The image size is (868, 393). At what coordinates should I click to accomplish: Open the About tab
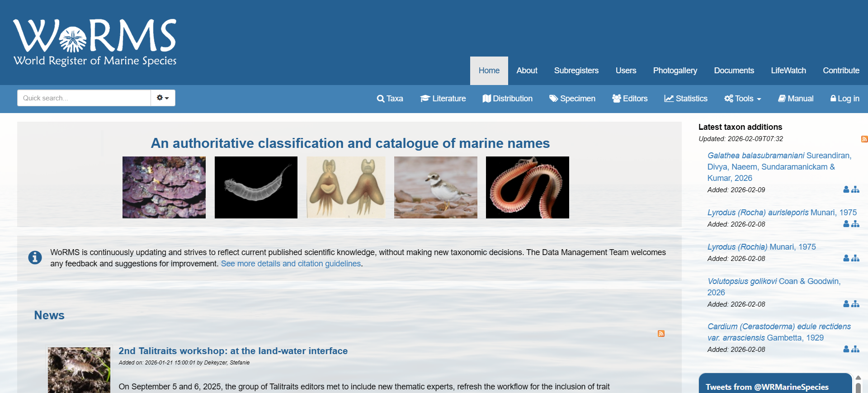click(x=527, y=71)
